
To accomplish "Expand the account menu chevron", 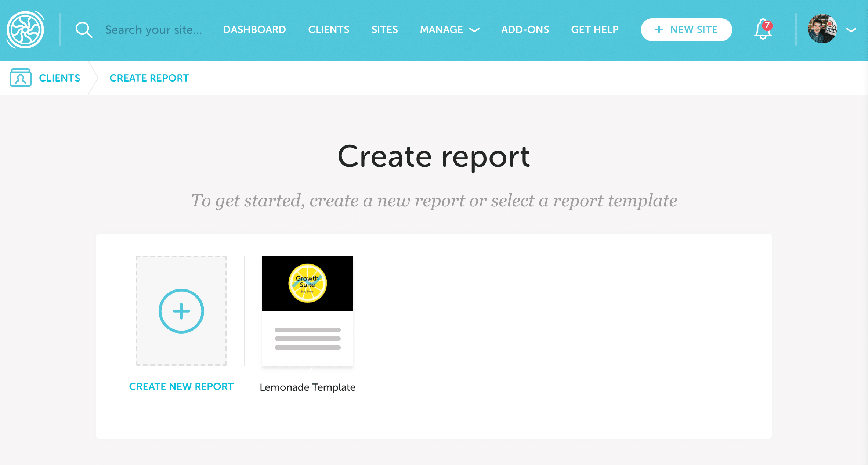I will [851, 30].
